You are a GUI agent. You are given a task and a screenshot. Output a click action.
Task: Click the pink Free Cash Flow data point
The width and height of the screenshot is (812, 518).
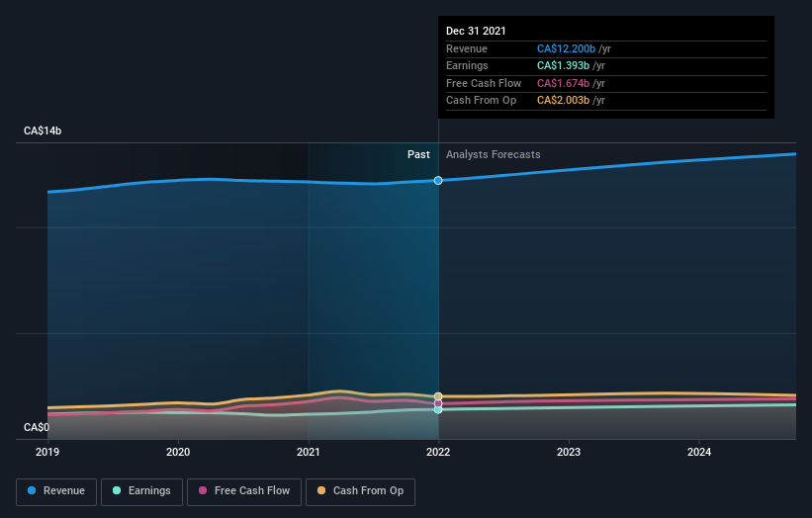tap(438, 403)
